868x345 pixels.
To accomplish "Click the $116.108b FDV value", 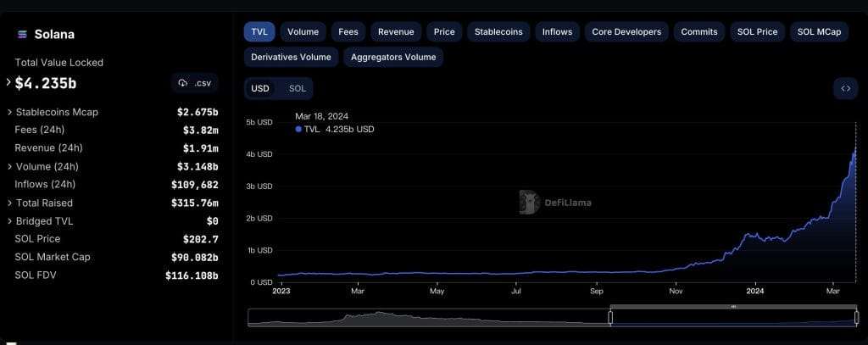I will 192,275.
